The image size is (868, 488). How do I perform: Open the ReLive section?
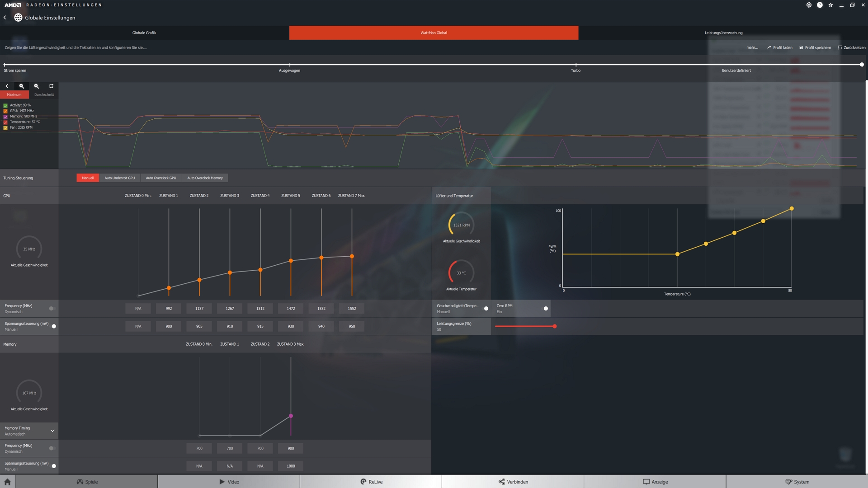371,482
